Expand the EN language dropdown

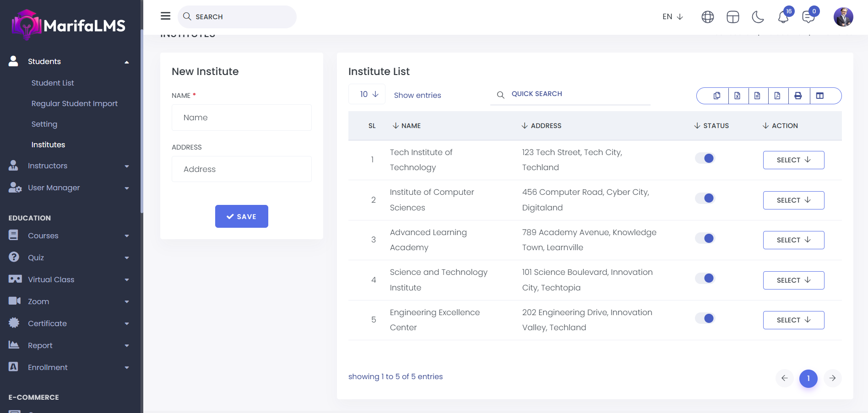(x=673, y=17)
